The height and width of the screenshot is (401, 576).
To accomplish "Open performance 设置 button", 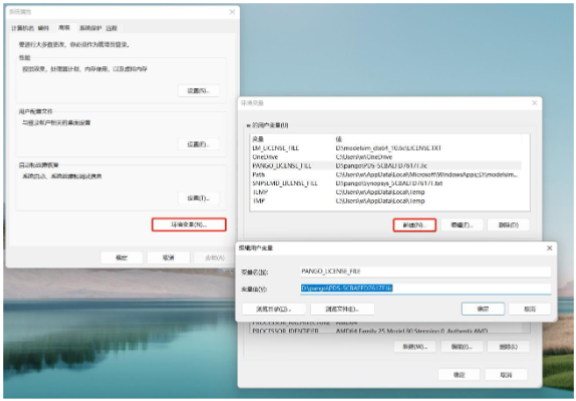I will pos(199,91).
